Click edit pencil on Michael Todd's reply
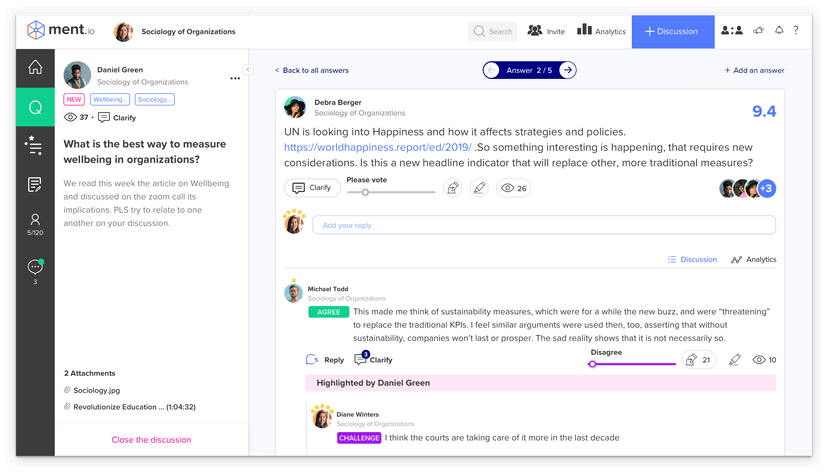This screenshot has width=828, height=474. 735,360
